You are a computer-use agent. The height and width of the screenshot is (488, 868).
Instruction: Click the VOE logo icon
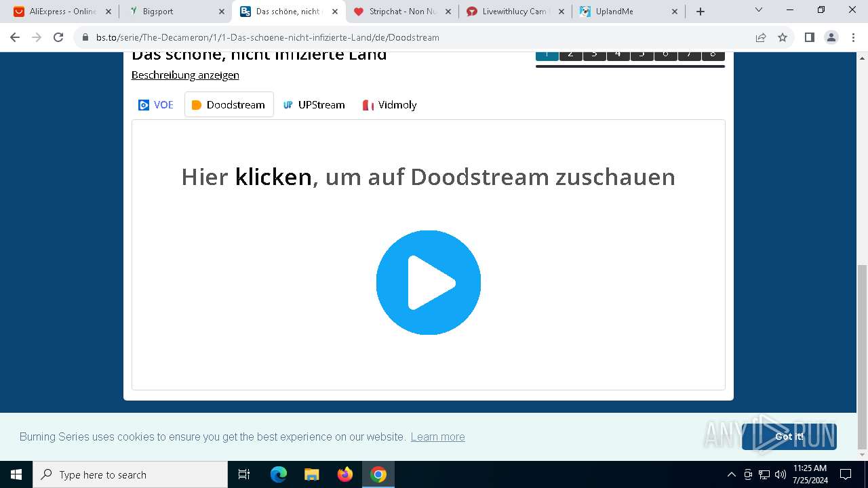click(x=144, y=105)
